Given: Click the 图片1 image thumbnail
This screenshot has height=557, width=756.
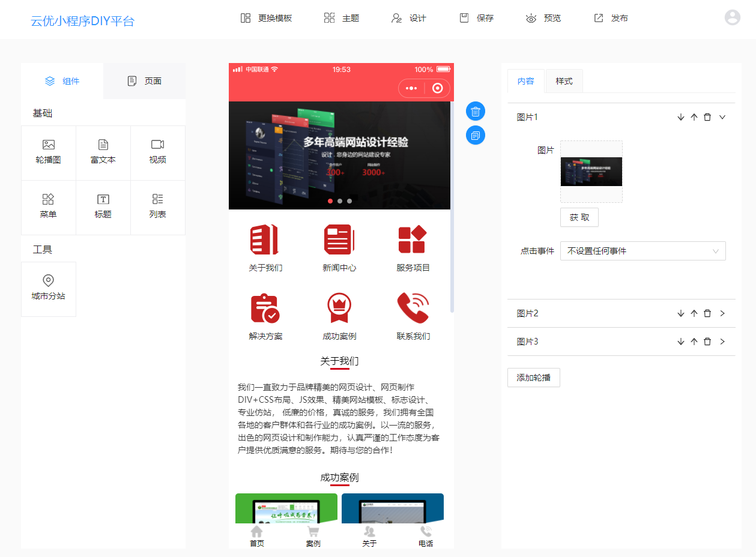Looking at the screenshot, I should (x=591, y=172).
